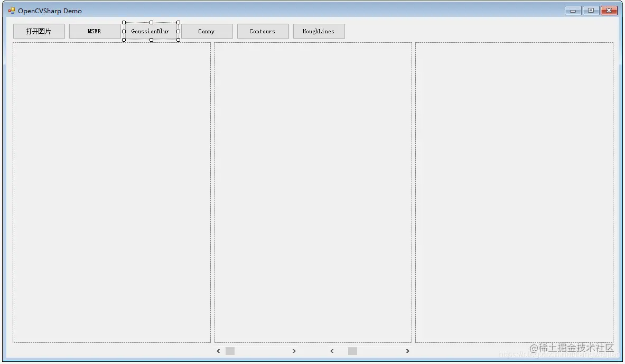Run the HoughLines operation

click(319, 31)
